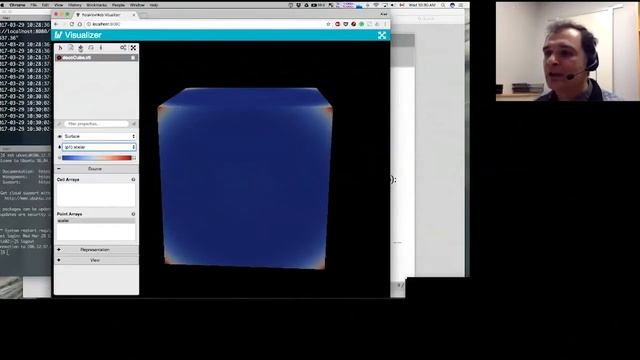
Task: Click the small icon left of the color bar
Action: (x=59, y=158)
